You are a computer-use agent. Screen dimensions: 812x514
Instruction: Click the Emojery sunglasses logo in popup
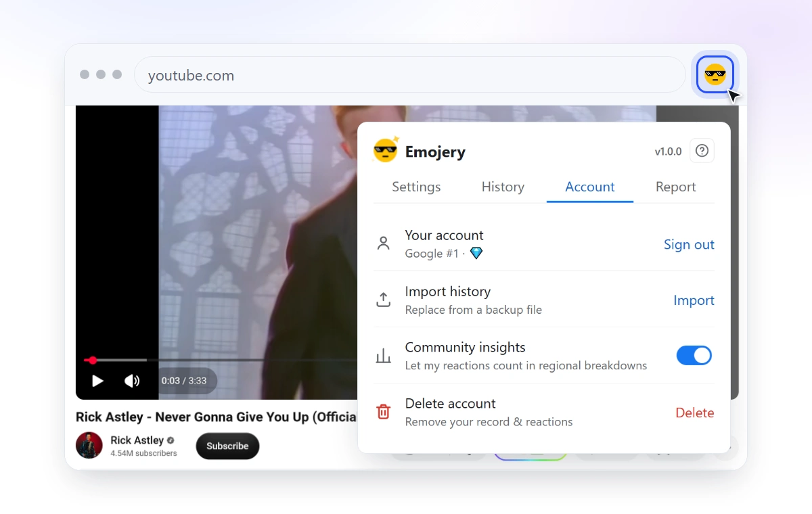pyautogui.click(x=386, y=150)
